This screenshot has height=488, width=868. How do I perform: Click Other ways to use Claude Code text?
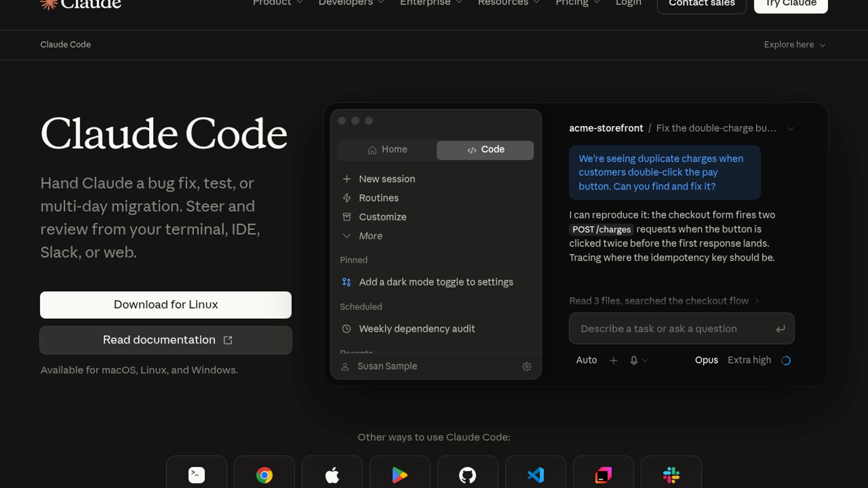(x=434, y=437)
